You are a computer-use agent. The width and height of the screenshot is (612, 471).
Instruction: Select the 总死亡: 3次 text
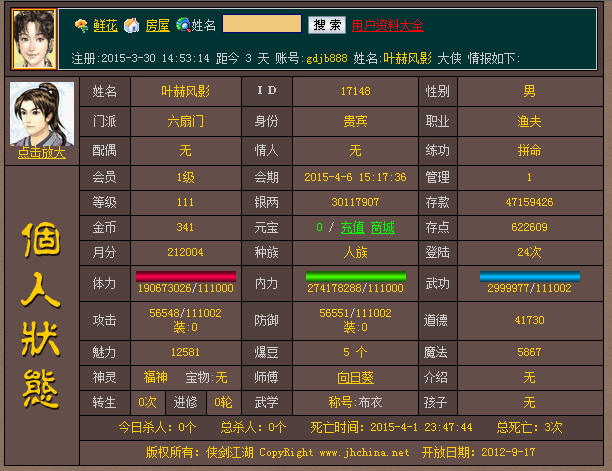click(x=530, y=427)
